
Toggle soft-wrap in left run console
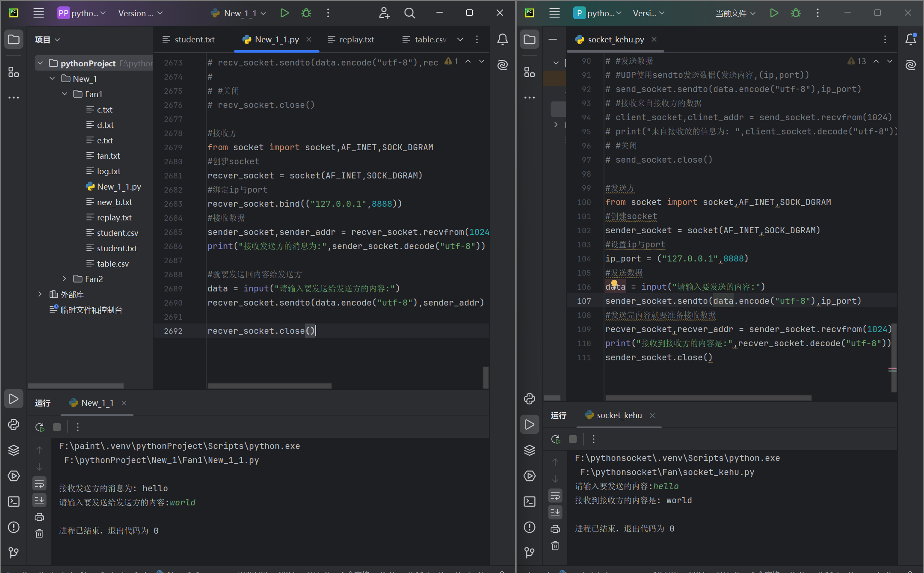click(39, 484)
